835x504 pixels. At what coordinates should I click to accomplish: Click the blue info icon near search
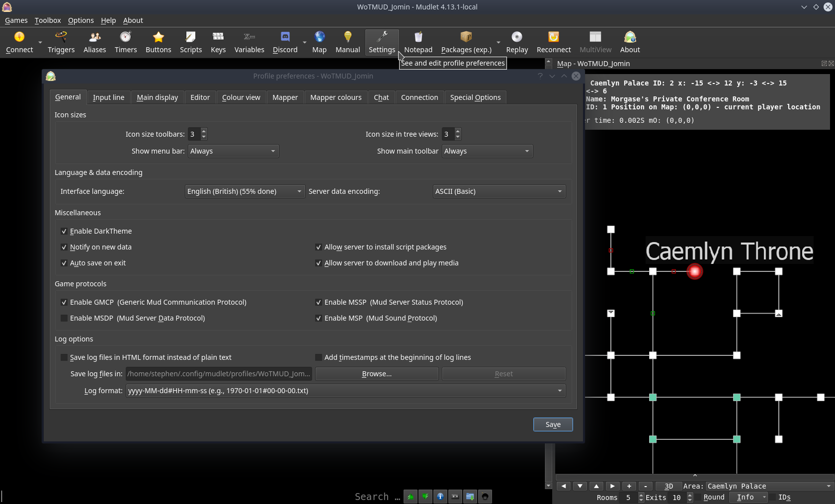(440, 497)
